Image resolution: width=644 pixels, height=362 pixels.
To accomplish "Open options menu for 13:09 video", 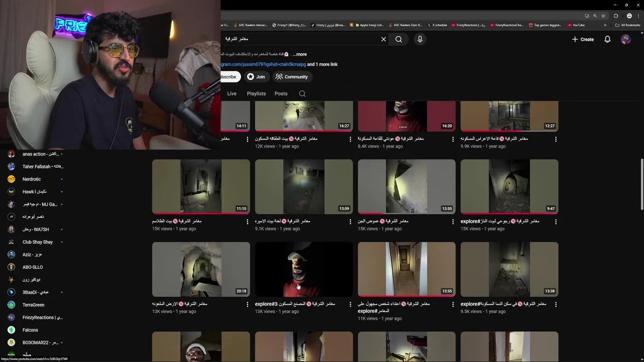I will [x=350, y=222].
